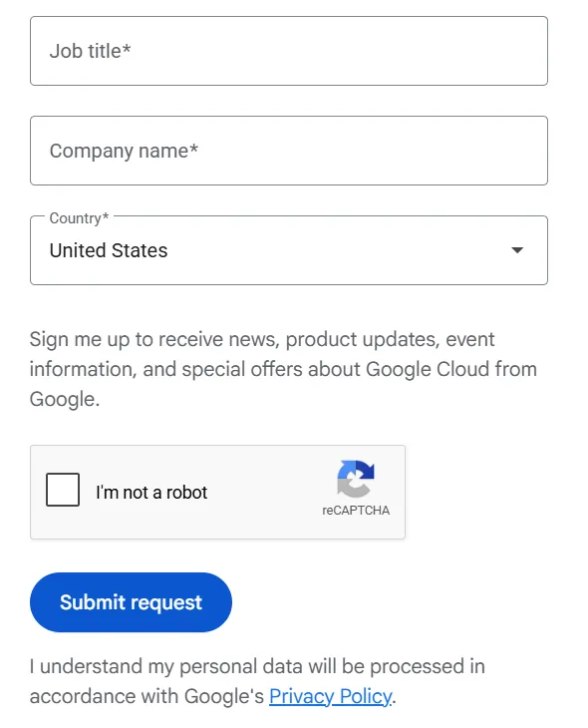Click the empty area inside reCAPTCHA widget
This screenshot has width=588, height=728.
264,492
